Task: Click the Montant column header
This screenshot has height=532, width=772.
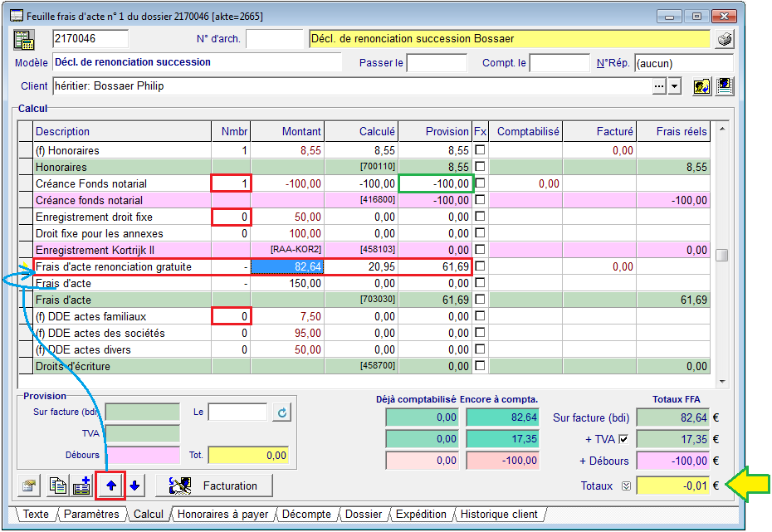Action: 287,131
